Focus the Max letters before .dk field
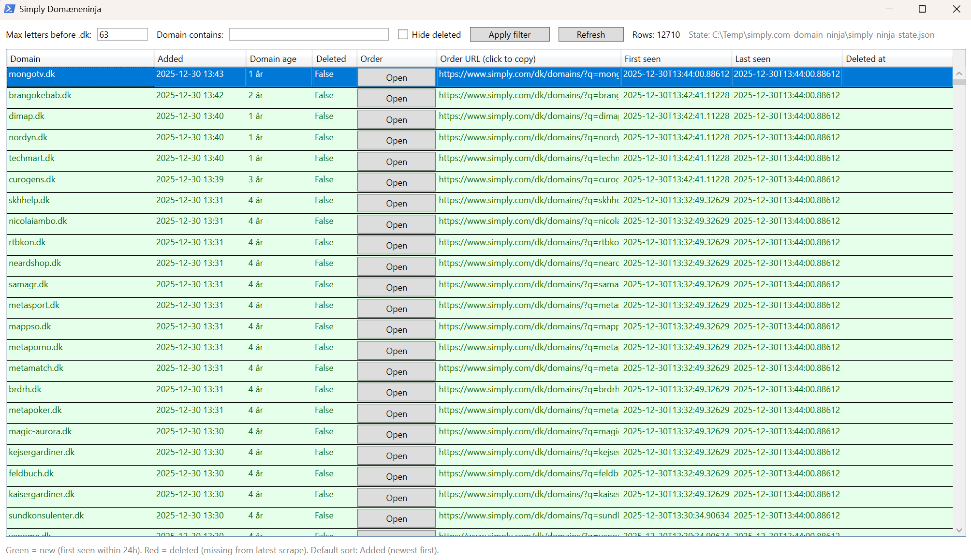This screenshot has width=971, height=560. click(122, 34)
